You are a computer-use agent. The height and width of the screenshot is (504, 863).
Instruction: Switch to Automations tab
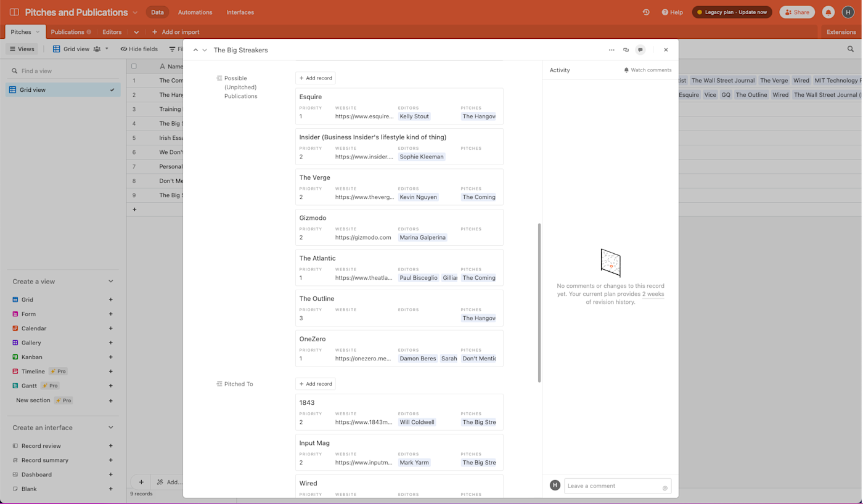(195, 12)
